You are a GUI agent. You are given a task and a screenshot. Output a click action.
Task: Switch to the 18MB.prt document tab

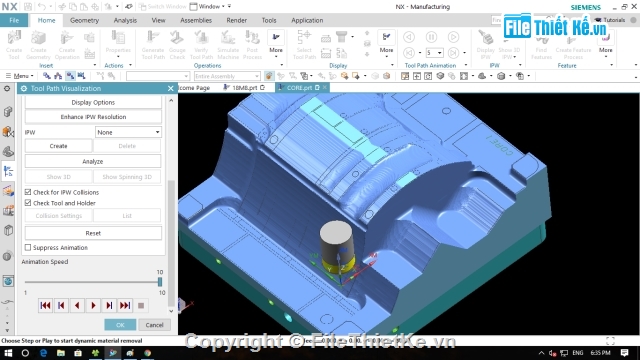[245, 87]
